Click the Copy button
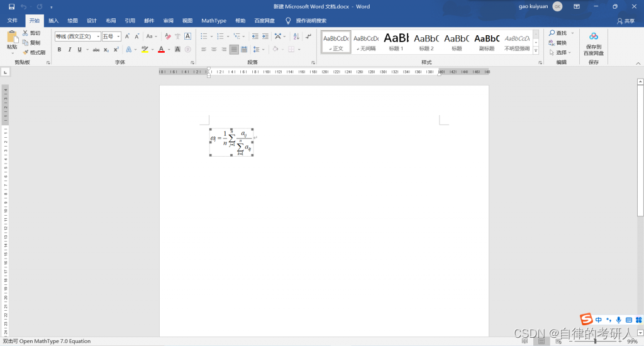 pyautogui.click(x=31, y=43)
